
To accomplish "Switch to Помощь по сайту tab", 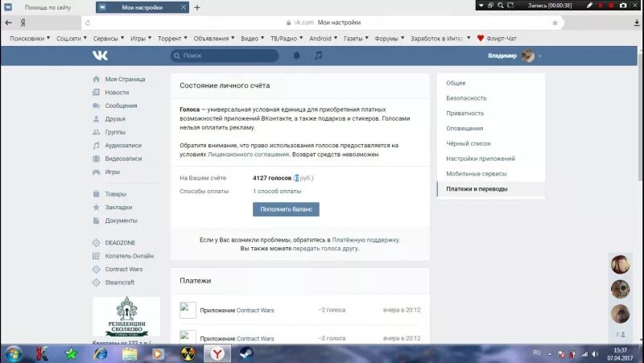I will coord(47,7).
